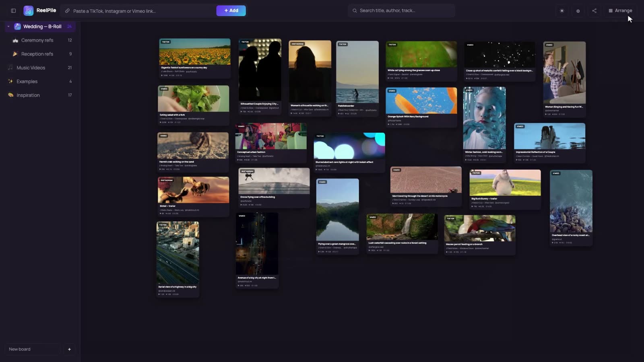Open the Sintel — trailer card
The height and width of the screenshot is (362, 644).
click(x=193, y=197)
